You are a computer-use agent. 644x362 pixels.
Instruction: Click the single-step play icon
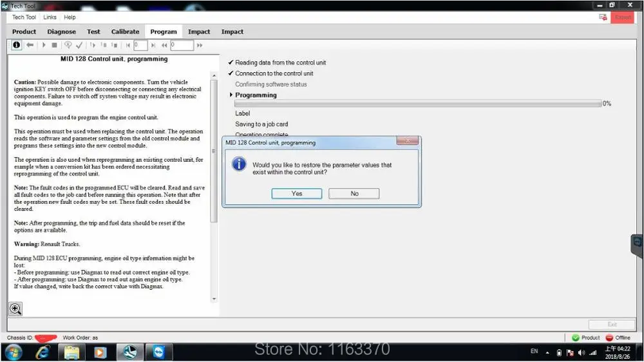pos(92,45)
